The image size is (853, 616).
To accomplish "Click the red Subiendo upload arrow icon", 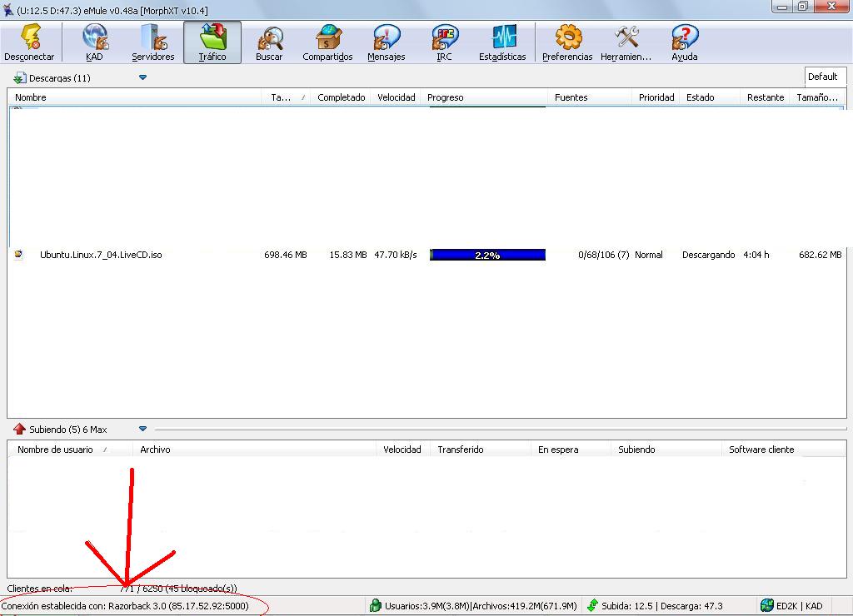I will pyautogui.click(x=20, y=429).
